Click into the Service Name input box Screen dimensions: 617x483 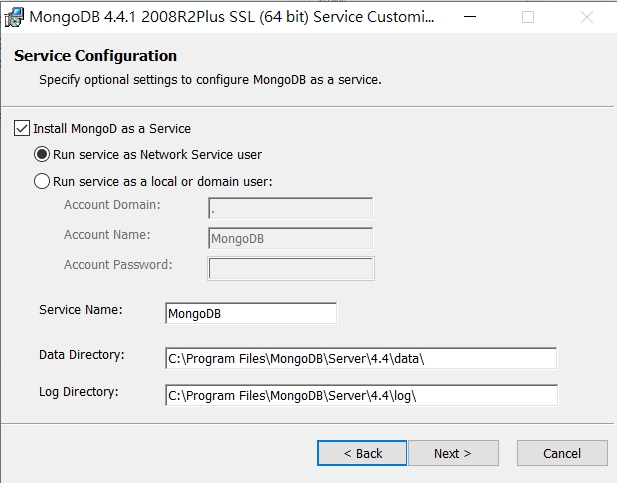(x=251, y=313)
